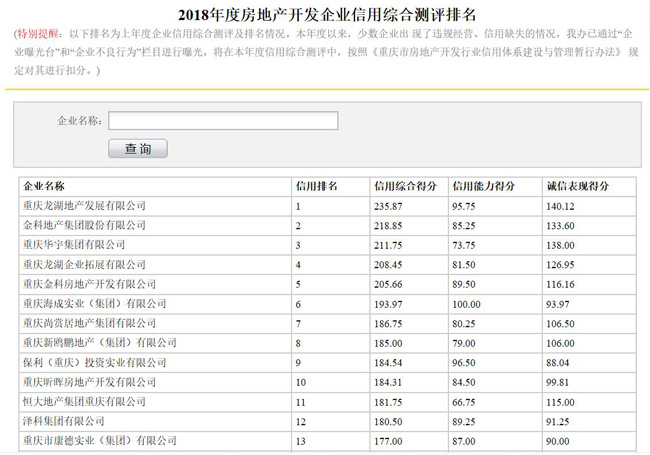Click composite score 205.66

[x=388, y=285]
